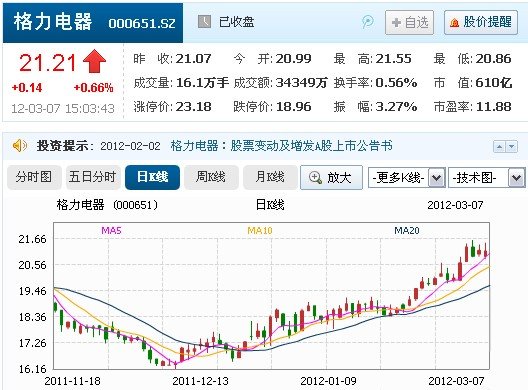Click the notice date 2012-02-02

[x=130, y=146]
